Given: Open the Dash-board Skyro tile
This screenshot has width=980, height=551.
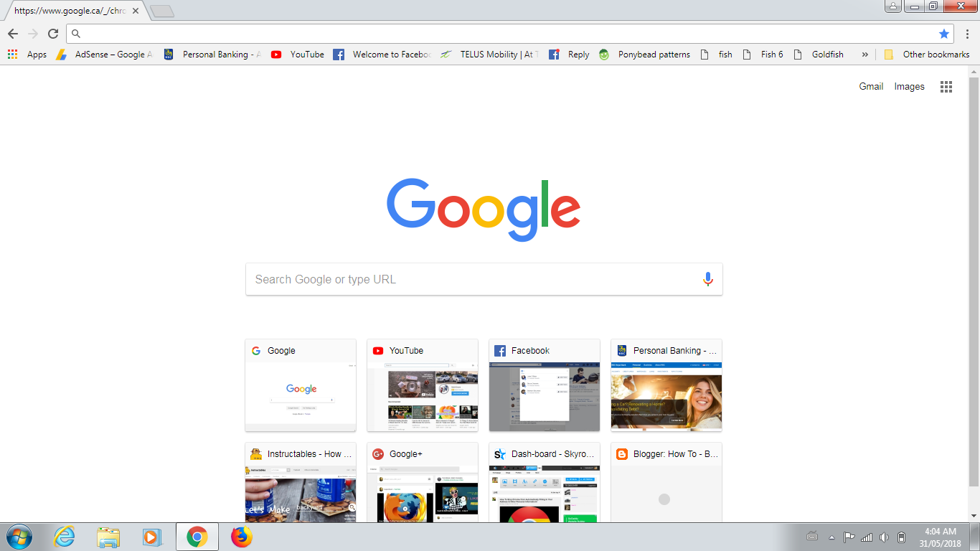Looking at the screenshot, I should click(x=545, y=482).
